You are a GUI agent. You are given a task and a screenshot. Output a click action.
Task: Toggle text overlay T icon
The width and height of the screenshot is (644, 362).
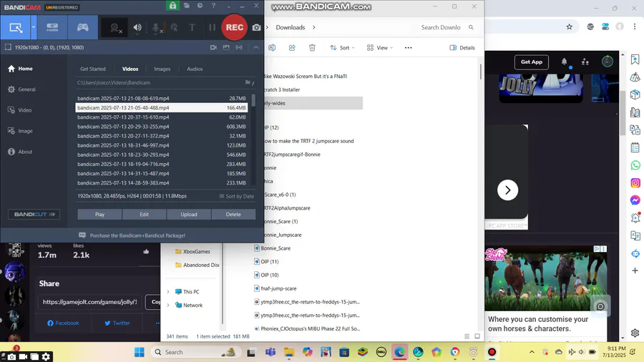[x=192, y=27]
